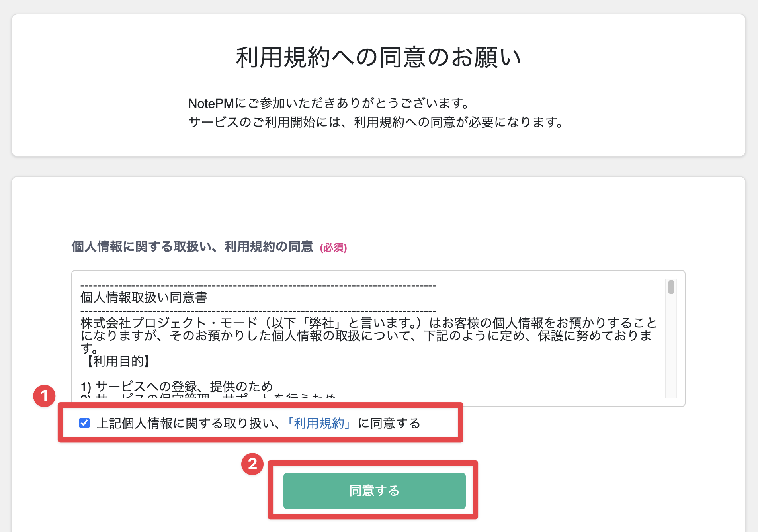Viewport: 758px width, 532px height.
Task: Click the pink (必須) required marker
Action: (333, 248)
